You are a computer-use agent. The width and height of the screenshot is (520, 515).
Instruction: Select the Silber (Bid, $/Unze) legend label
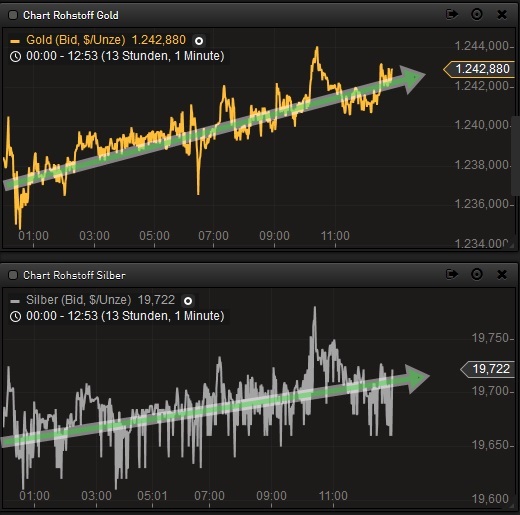tap(79, 300)
